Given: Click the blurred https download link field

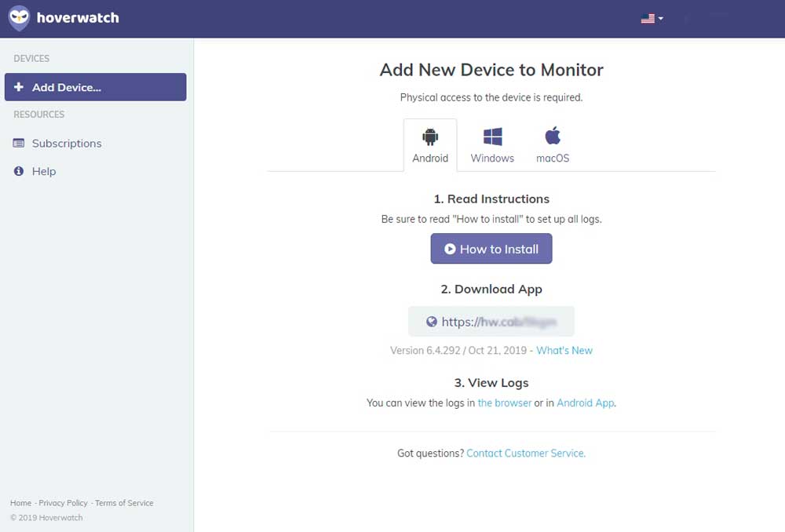Looking at the screenshot, I should (491, 321).
